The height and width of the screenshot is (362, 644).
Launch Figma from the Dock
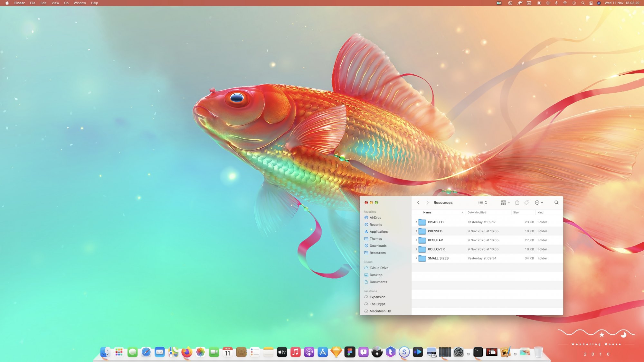pos(350,352)
